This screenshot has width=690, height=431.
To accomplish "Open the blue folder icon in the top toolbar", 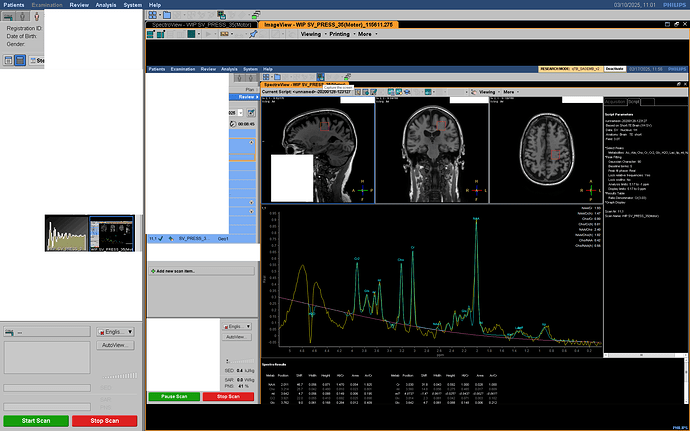I will pos(167,15).
